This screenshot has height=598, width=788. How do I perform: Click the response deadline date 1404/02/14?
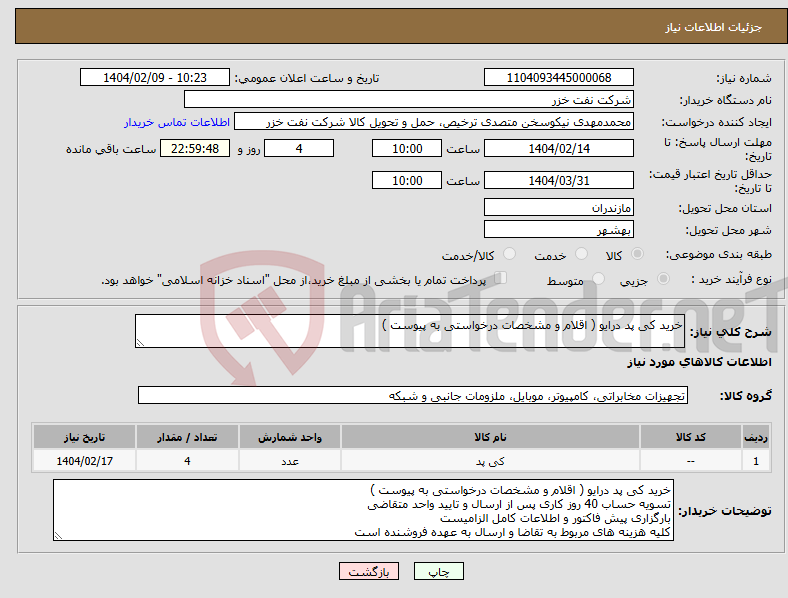tap(558, 148)
